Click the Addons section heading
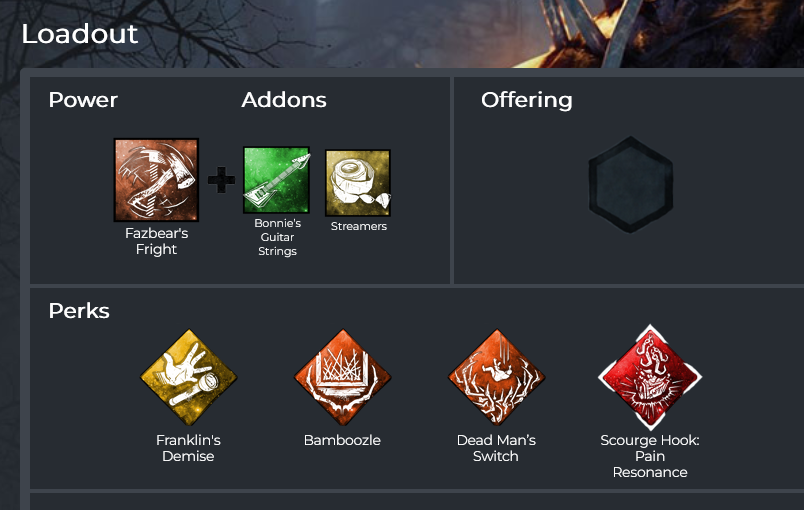 click(284, 99)
